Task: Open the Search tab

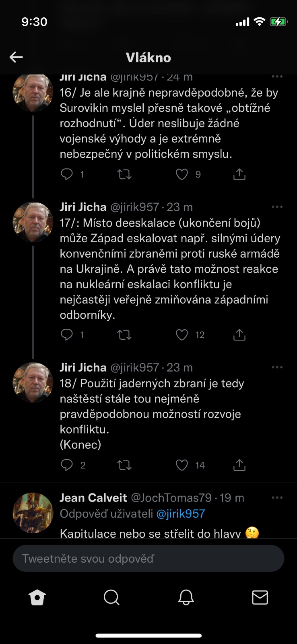Action: (111, 598)
